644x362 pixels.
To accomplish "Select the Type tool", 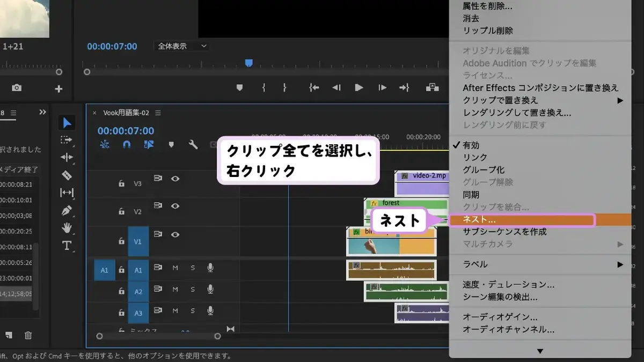I will tap(67, 246).
